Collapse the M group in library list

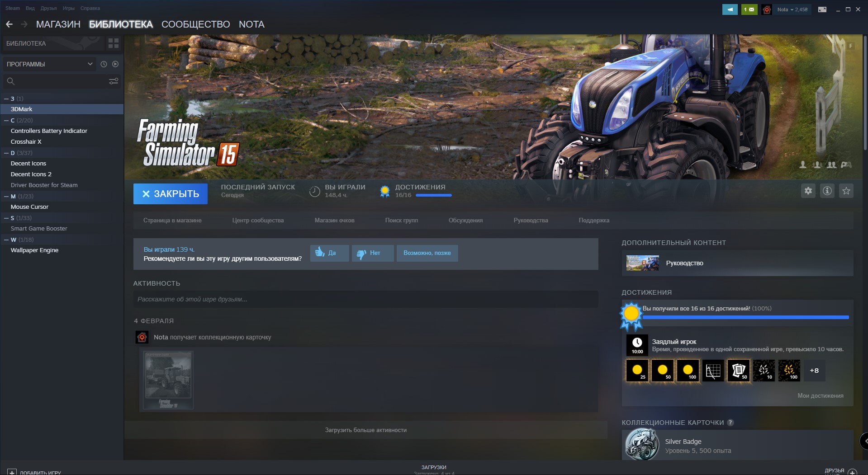click(6, 196)
